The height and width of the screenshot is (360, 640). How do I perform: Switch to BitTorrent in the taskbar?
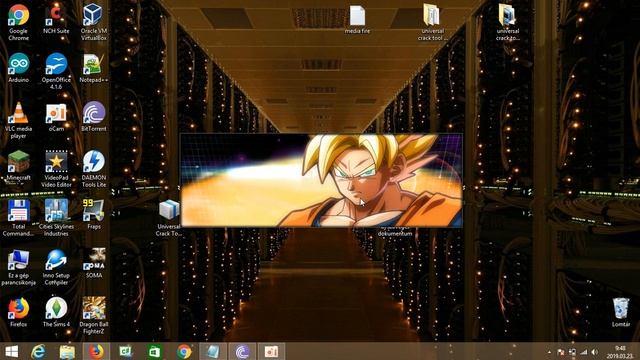pyautogui.click(x=242, y=351)
